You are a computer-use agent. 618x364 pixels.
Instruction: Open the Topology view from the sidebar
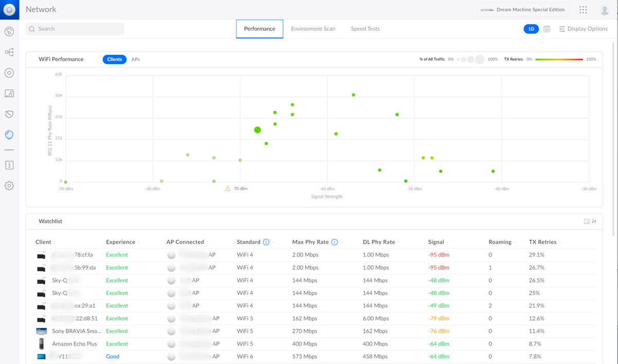[x=9, y=52]
